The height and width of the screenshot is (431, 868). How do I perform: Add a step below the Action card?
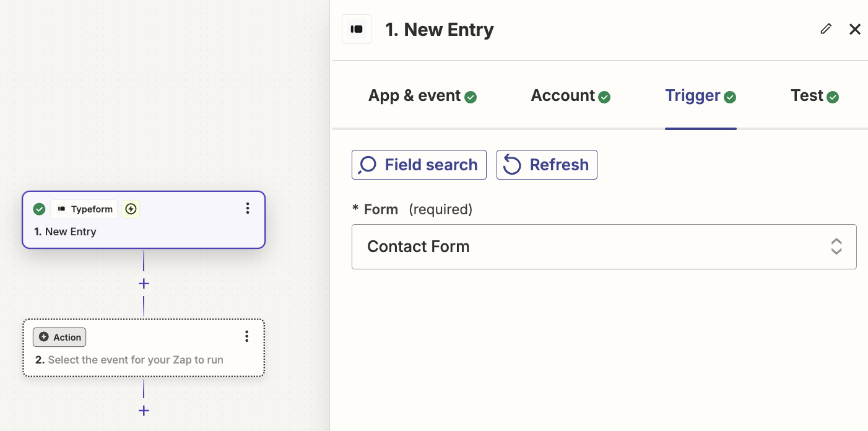(x=144, y=411)
